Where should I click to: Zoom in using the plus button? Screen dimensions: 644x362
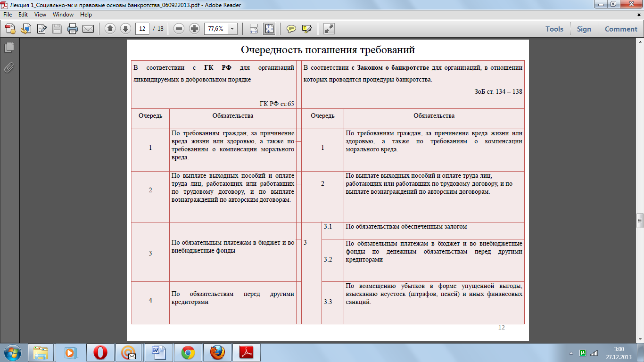[x=194, y=29]
